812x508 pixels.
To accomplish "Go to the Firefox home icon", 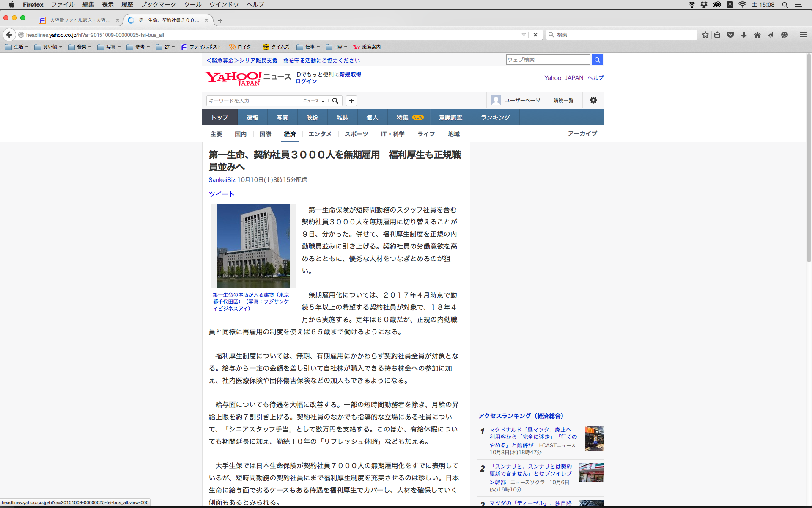I will click(x=757, y=35).
